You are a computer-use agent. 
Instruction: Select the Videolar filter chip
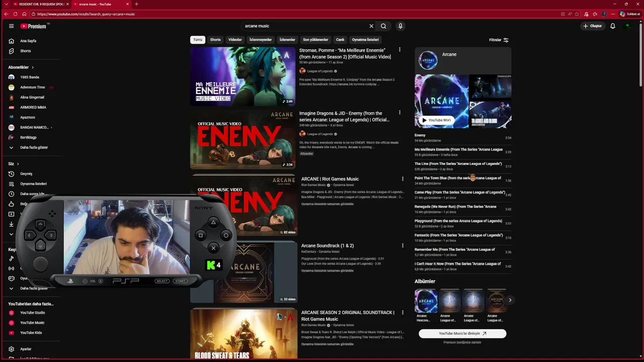pyautogui.click(x=235, y=40)
